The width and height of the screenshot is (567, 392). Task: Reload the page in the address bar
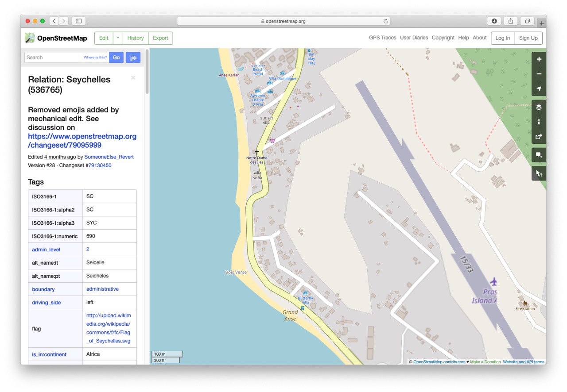point(386,21)
